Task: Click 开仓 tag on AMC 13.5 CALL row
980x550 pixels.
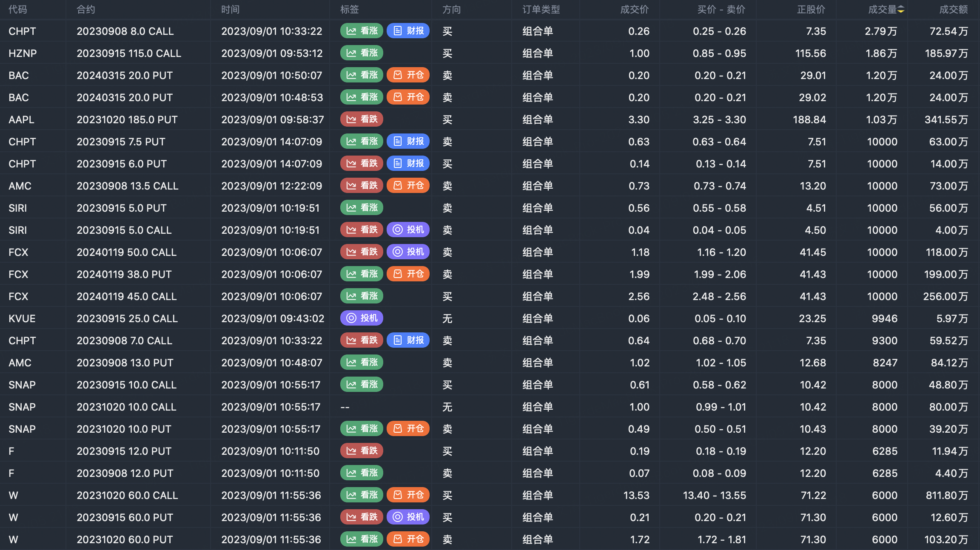Action: point(408,186)
